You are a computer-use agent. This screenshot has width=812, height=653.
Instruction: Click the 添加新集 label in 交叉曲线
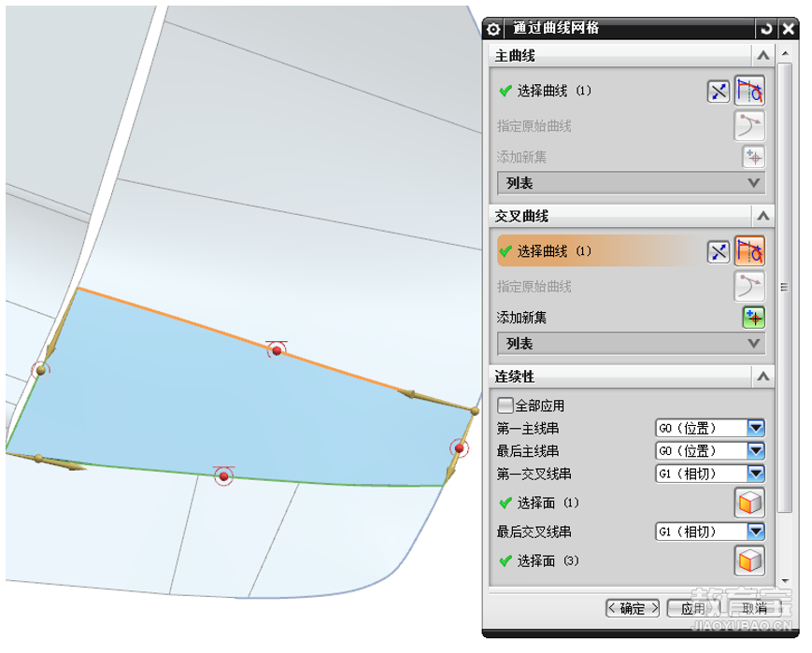point(521,318)
